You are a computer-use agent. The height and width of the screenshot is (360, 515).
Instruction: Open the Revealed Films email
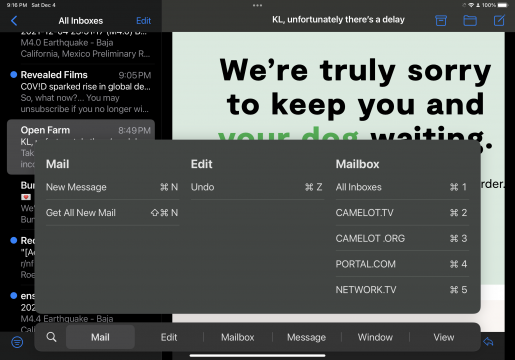tap(81, 92)
